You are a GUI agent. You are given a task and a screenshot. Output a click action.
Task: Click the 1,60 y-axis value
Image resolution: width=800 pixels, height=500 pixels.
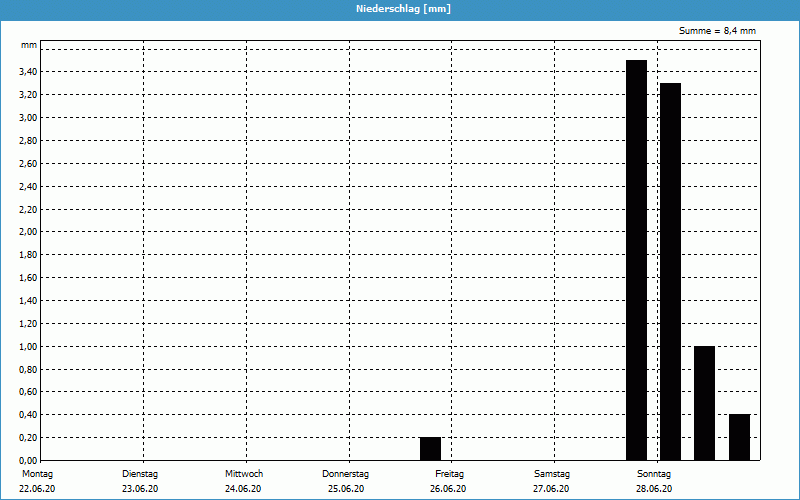tap(28, 278)
